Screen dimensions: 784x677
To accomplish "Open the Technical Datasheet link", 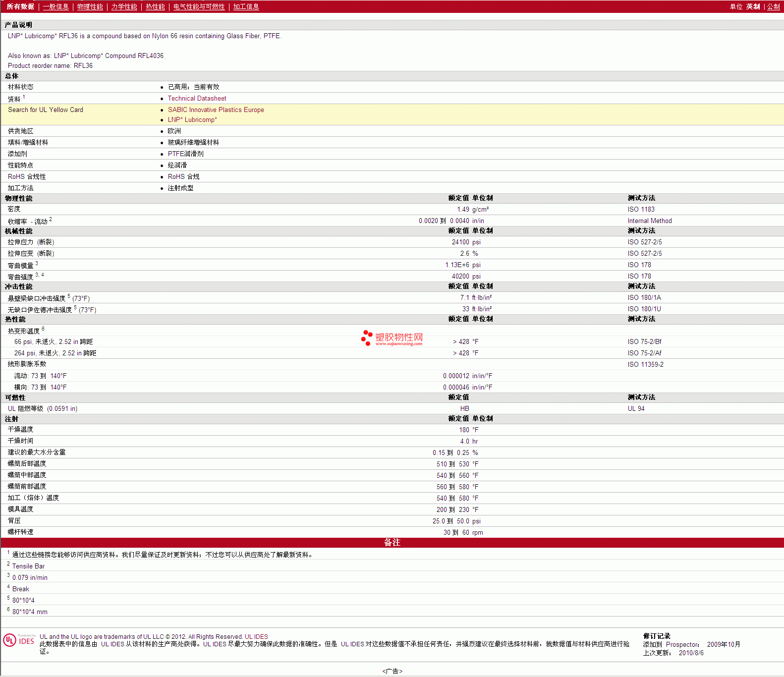I will (197, 99).
